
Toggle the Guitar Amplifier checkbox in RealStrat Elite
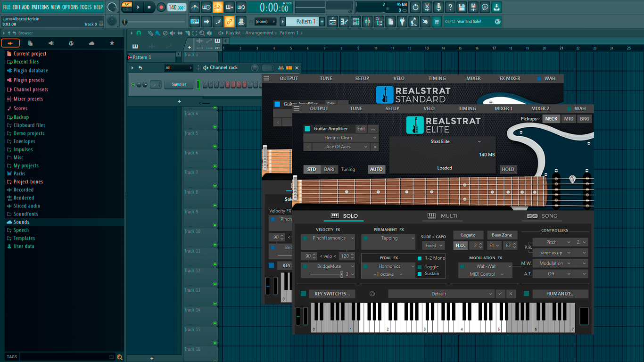(307, 129)
